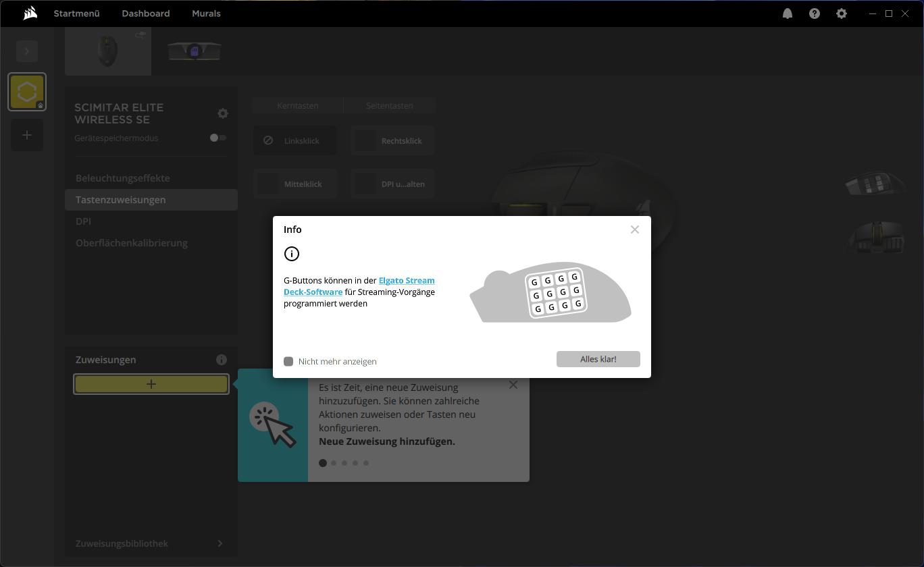The image size is (924, 567).
Task: Open Scimitar Elite device settings gear
Action: pyautogui.click(x=223, y=113)
